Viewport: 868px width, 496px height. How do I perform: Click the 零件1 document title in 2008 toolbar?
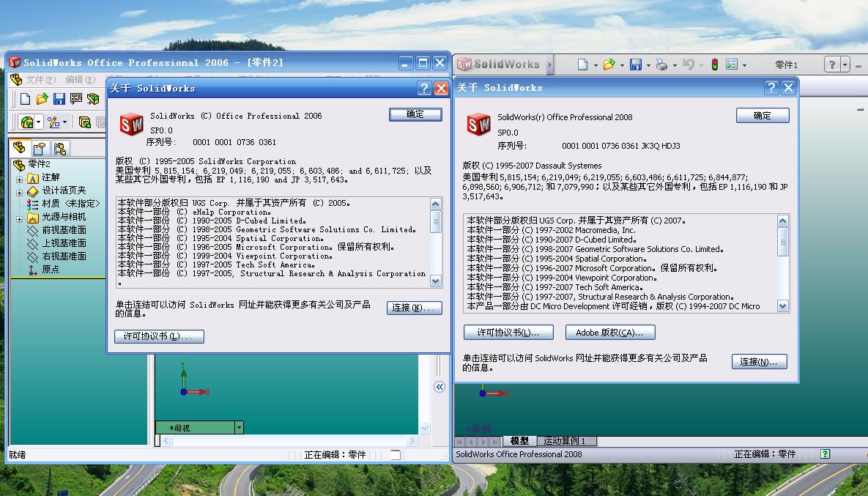(x=786, y=64)
